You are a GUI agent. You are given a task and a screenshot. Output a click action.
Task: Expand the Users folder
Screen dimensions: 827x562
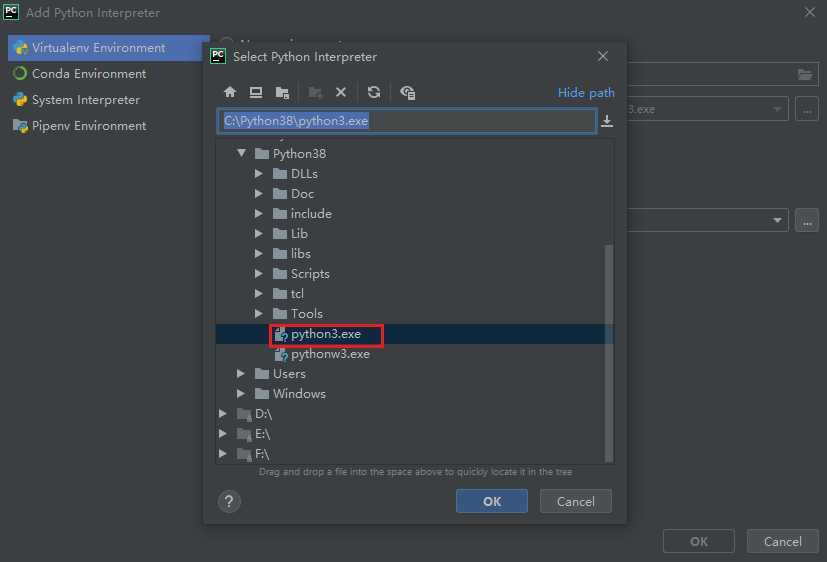tap(242, 374)
